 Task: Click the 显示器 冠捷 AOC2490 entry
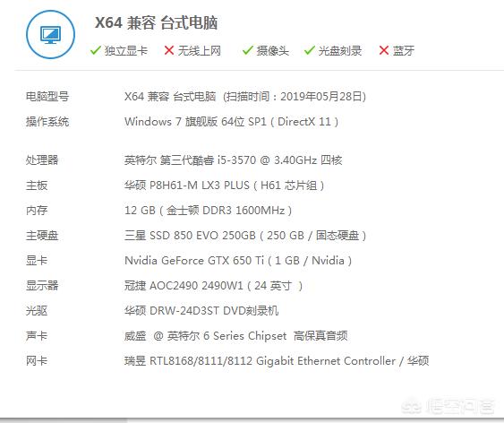[213, 286]
